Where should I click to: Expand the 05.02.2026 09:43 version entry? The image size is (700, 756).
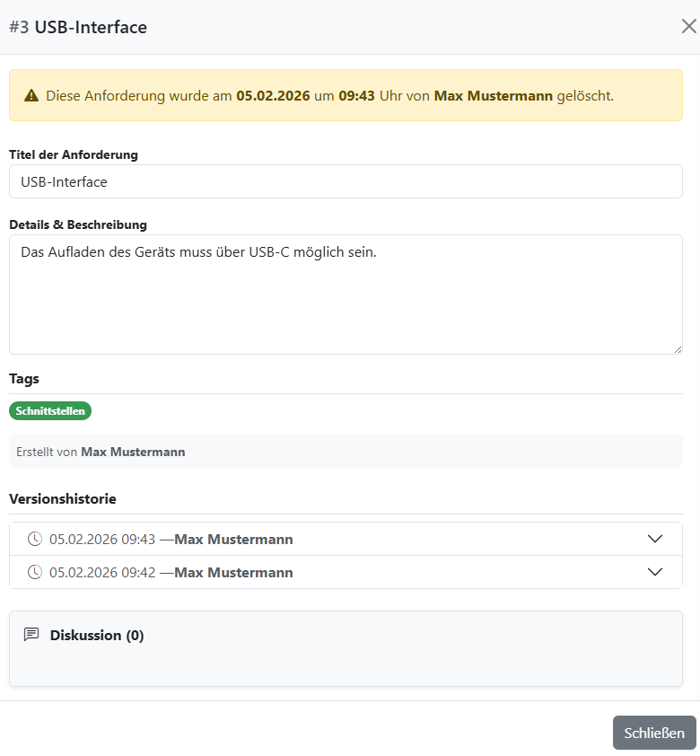655,539
